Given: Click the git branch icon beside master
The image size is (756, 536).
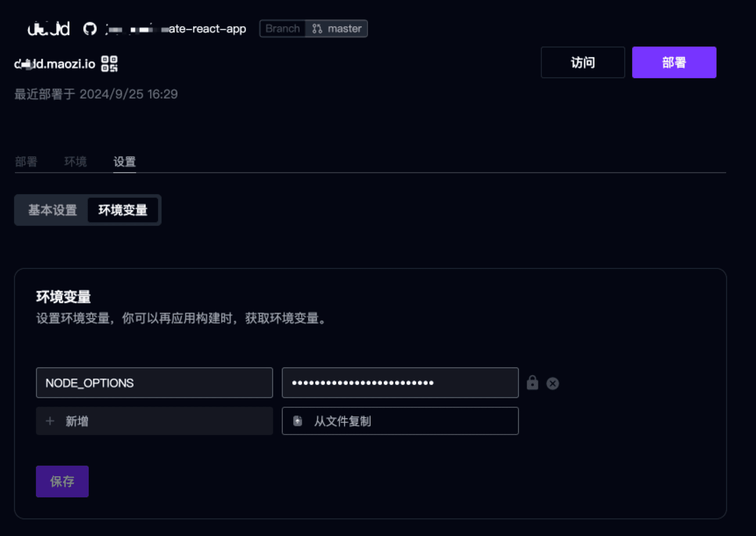Looking at the screenshot, I should coord(317,29).
